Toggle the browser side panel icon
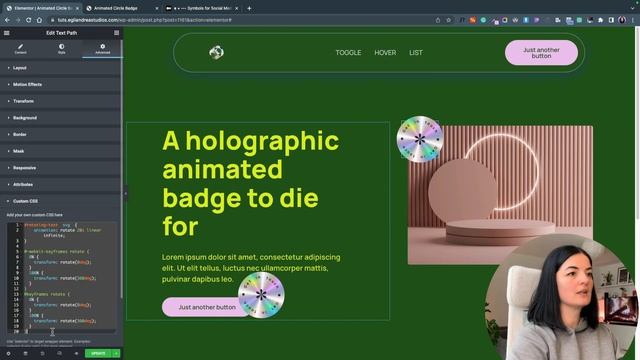This screenshot has height=360, width=640. pyautogui.click(x=611, y=20)
